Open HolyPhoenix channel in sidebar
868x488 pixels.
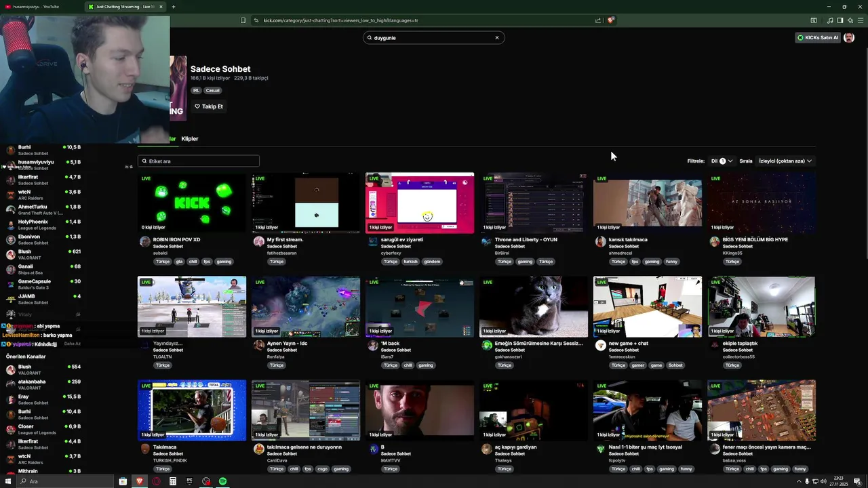tap(43, 224)
